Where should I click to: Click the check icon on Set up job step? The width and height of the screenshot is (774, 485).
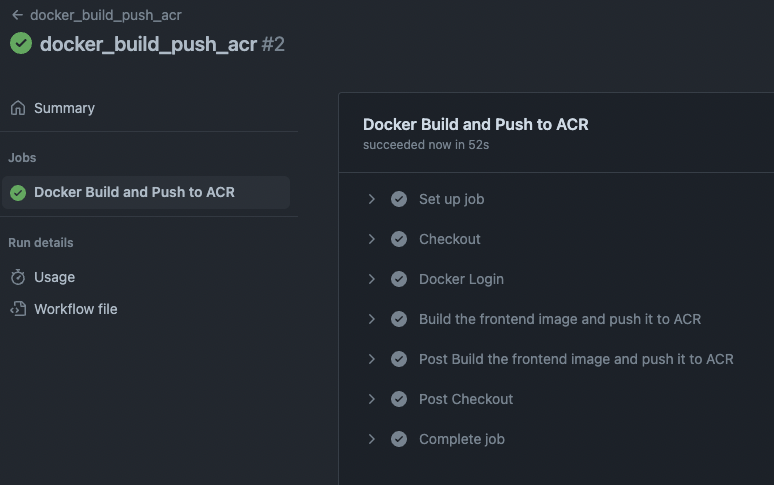pyautogui.click(x=399, y=199)
